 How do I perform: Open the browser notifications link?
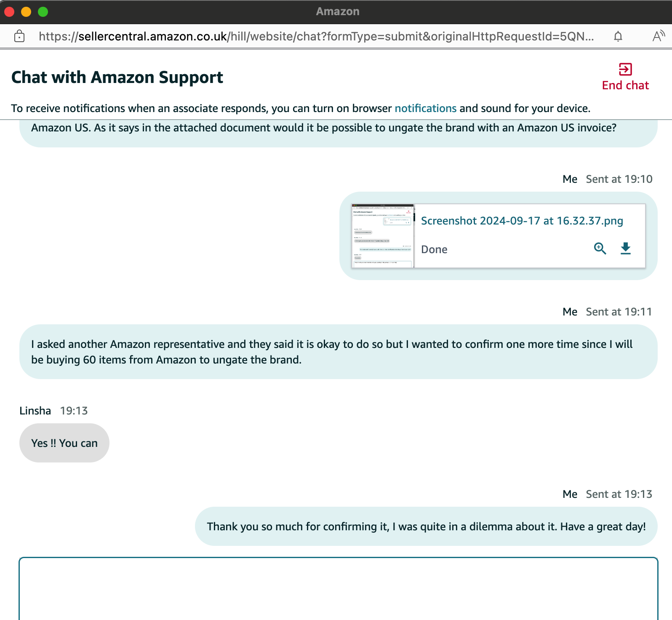pyautogui.click(x=425, y=108)
